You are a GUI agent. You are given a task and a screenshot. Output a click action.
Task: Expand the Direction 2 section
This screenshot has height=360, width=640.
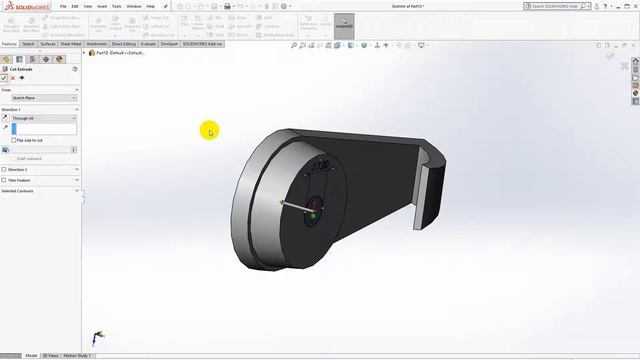click(x=77, y=169)
